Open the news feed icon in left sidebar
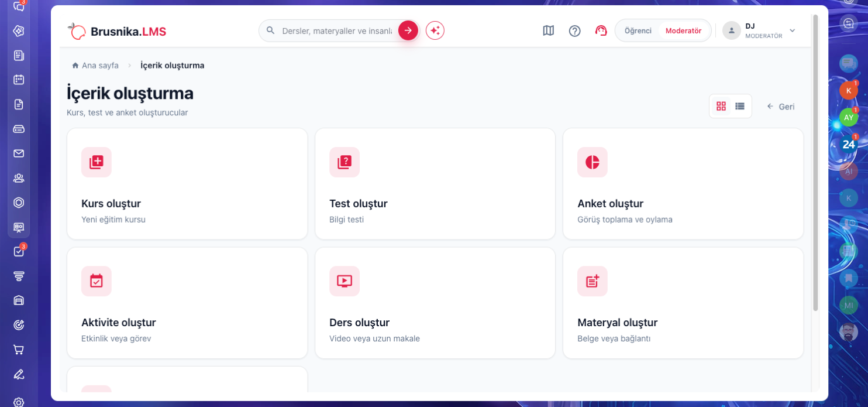868x407 pixels. 19,56
